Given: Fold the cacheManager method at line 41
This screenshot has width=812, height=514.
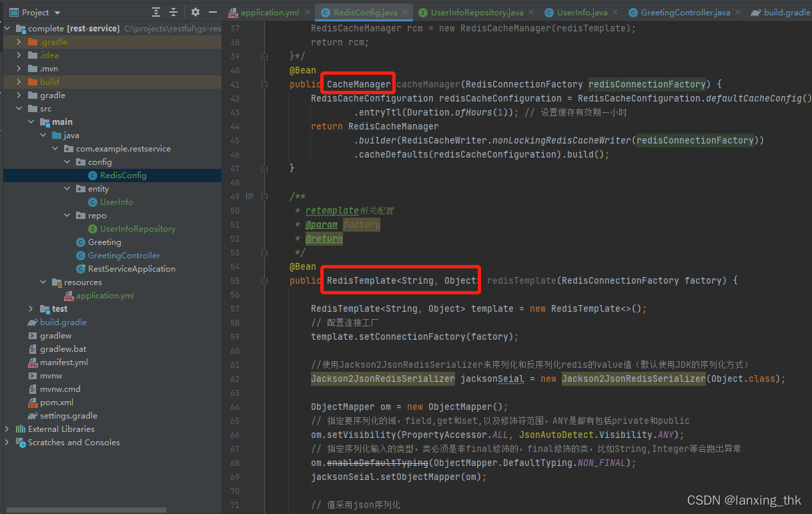Looking at the screenshot, I should click(x=265, y=85).
